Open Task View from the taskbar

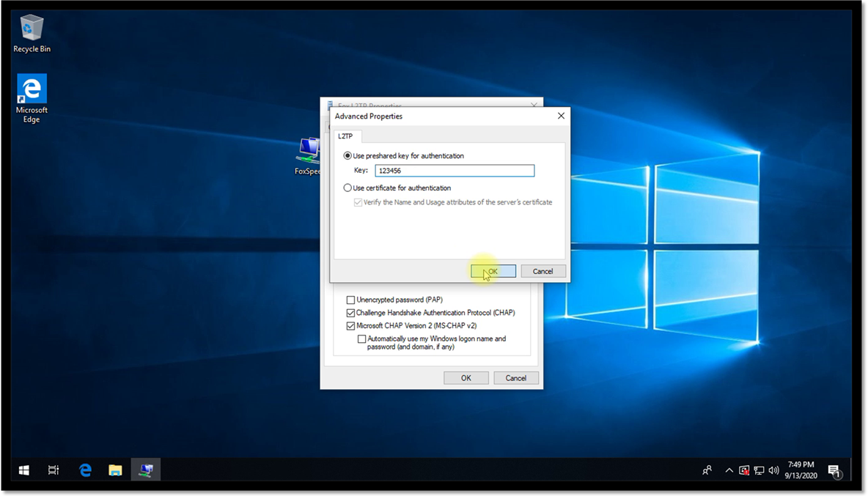54,470
